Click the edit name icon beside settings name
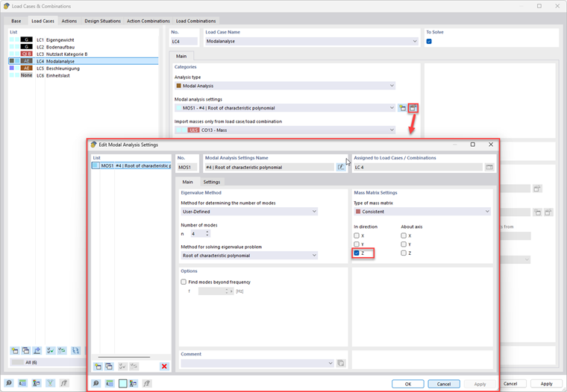 341,167
